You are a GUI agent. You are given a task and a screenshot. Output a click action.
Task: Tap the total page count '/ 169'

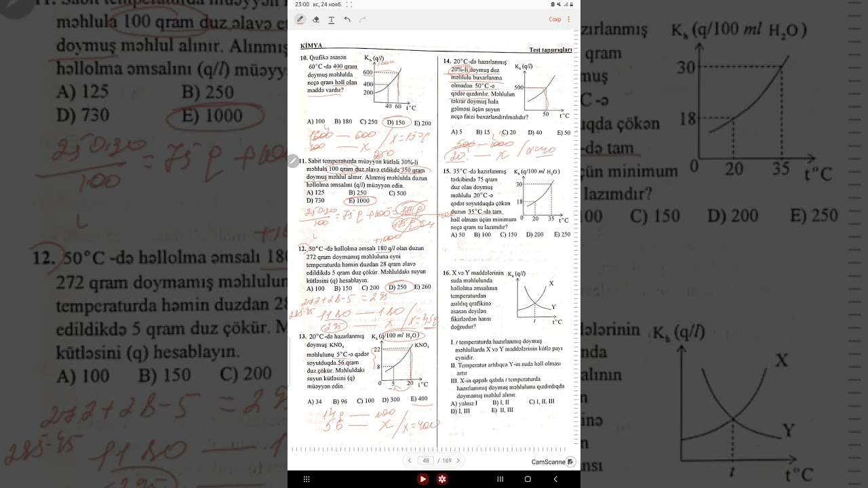(445, 460)
